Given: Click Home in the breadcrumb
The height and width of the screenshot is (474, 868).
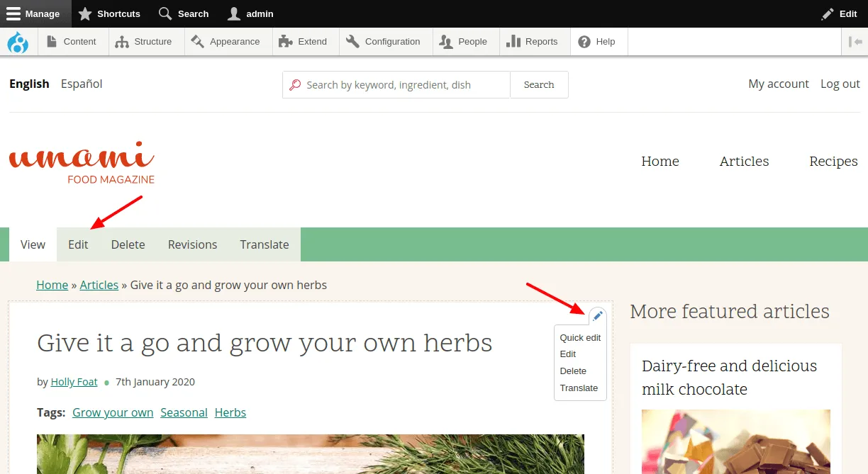Looking at the screenshot, I should (52, 285).
